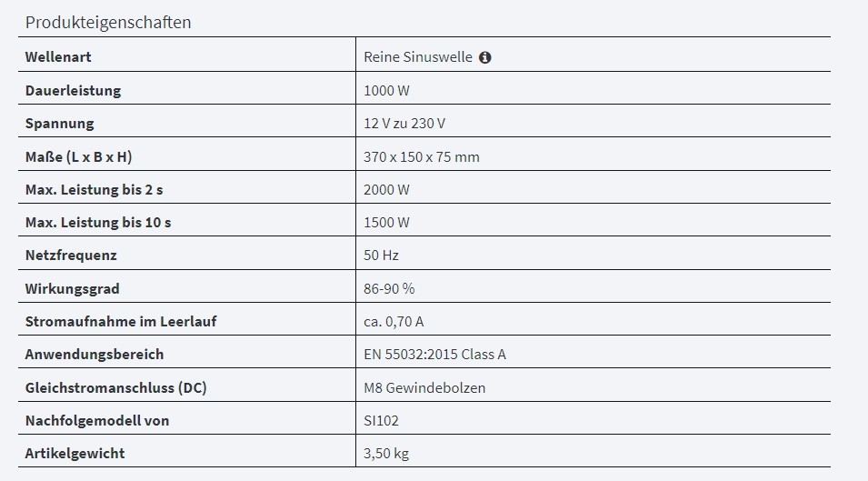Click the Wellenart row label
This screenshot has width=868, height=481.
58,57
